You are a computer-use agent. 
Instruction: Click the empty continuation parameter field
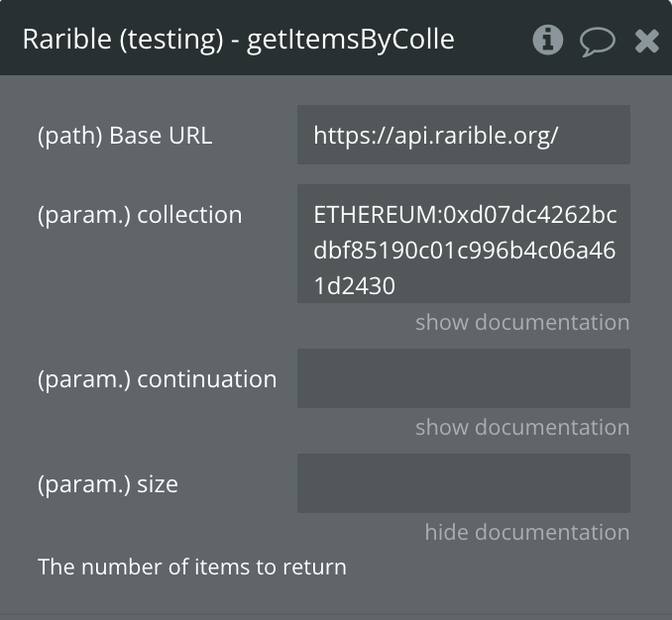click(x=464, y=378)
